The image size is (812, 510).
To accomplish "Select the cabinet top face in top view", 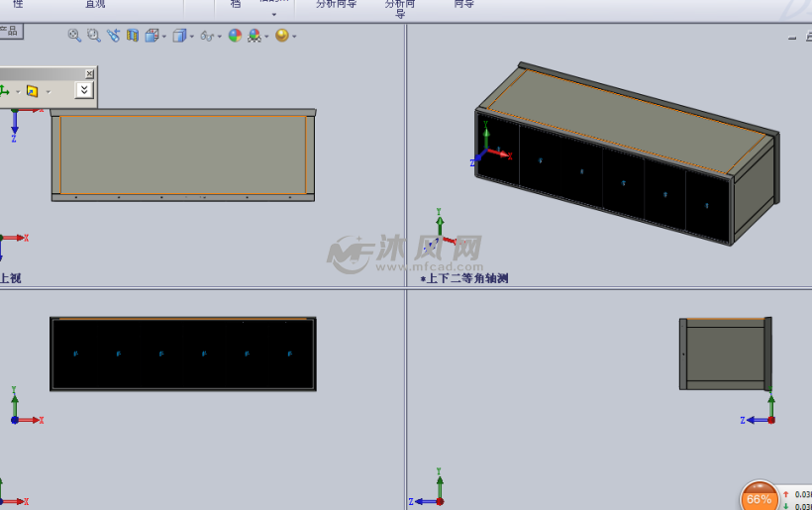I will tap(183, 154).
